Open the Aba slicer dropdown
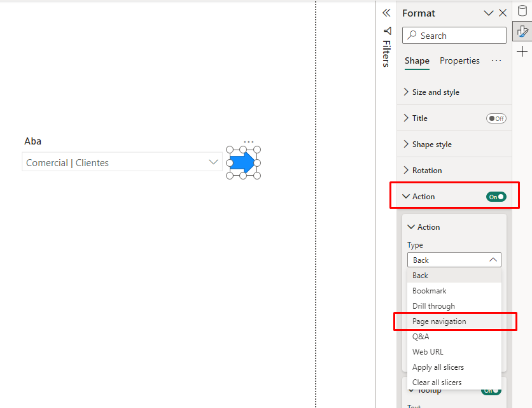This screenshot has height=408, width=532. [213, 162]
